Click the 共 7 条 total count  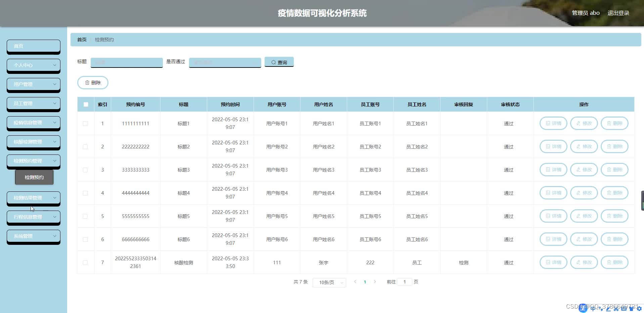tap(301, 282)
